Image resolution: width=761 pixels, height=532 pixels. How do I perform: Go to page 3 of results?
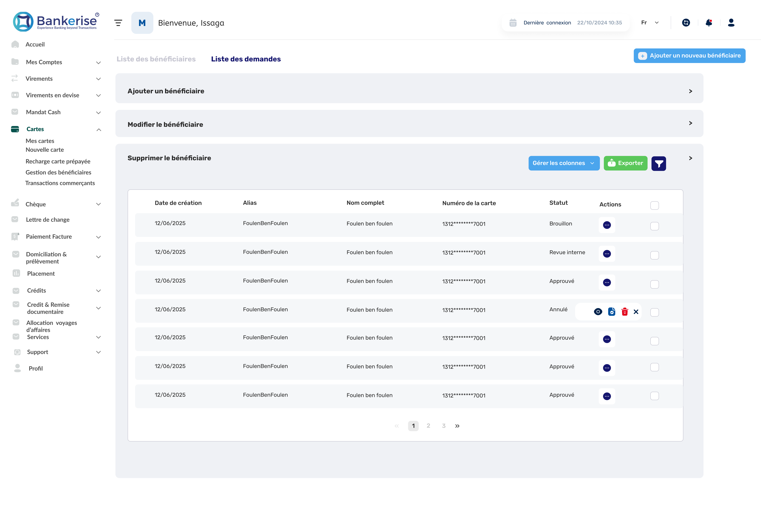pos(444,426)
